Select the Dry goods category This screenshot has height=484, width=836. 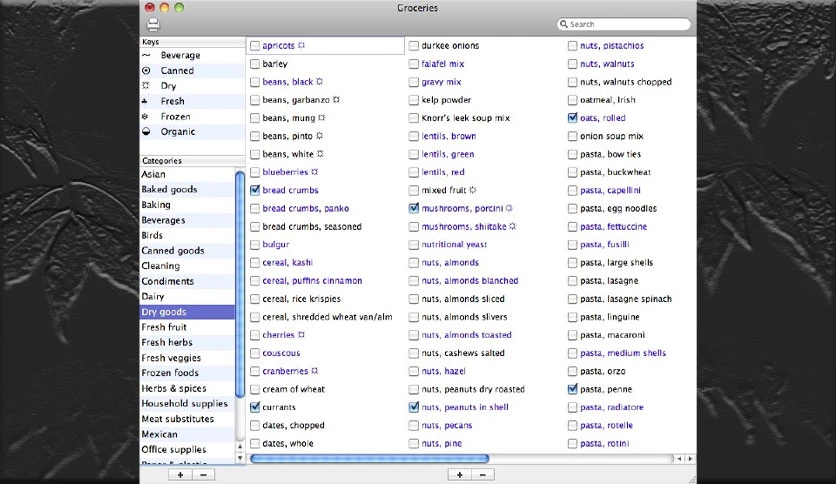[187, 312]
